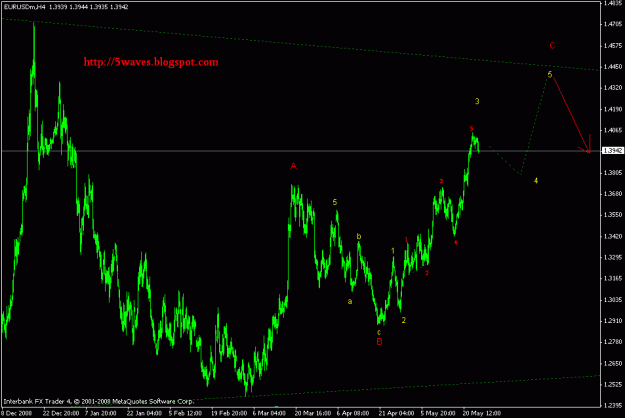Select the red wave label B
This screenshot has height=418, width=625.
pyautogui.click(x=379, y=341)
